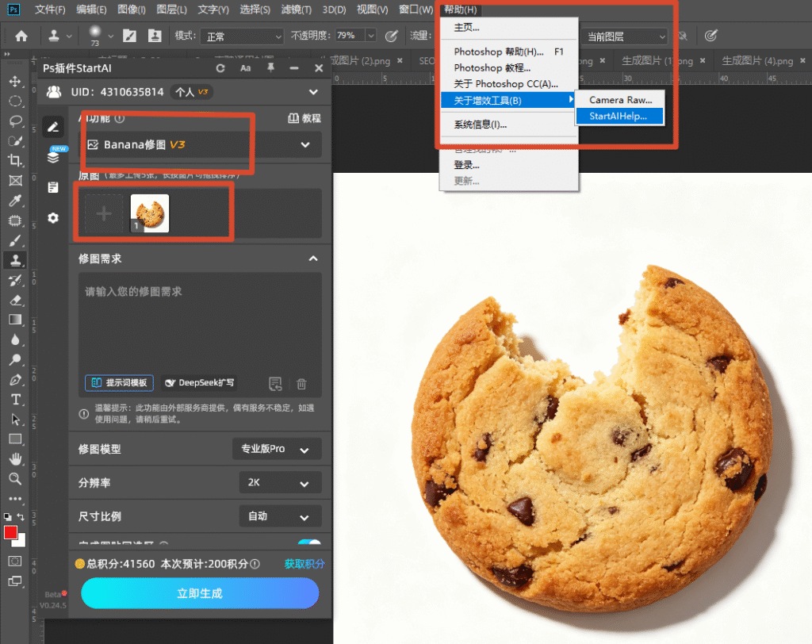Open the 2K resolution dropdown

tap(280, 483)
